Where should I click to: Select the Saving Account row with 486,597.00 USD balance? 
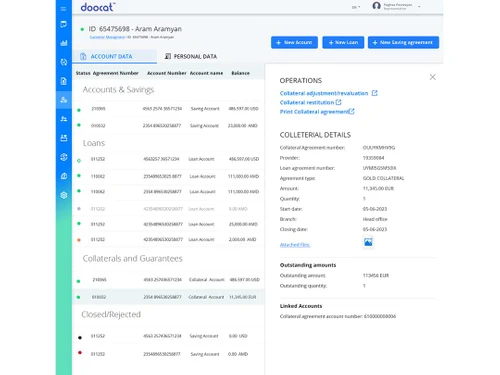pos(168,109)
